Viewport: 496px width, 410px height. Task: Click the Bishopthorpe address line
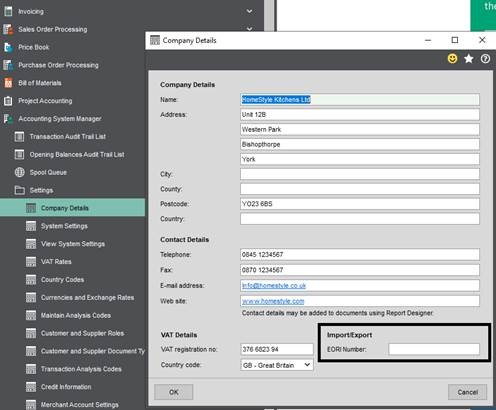(x=360, y=144)
